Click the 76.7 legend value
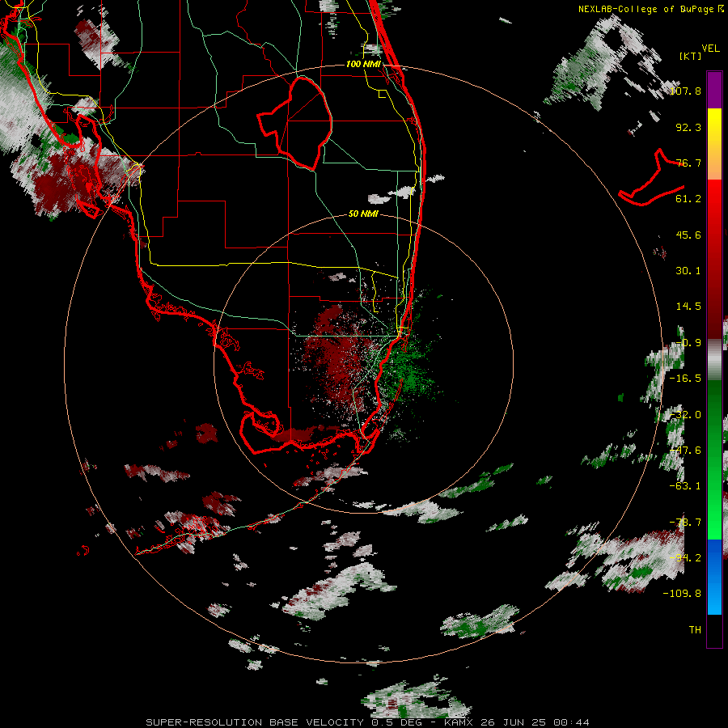This screenshot has height=728, width=728. click(688, 163)
